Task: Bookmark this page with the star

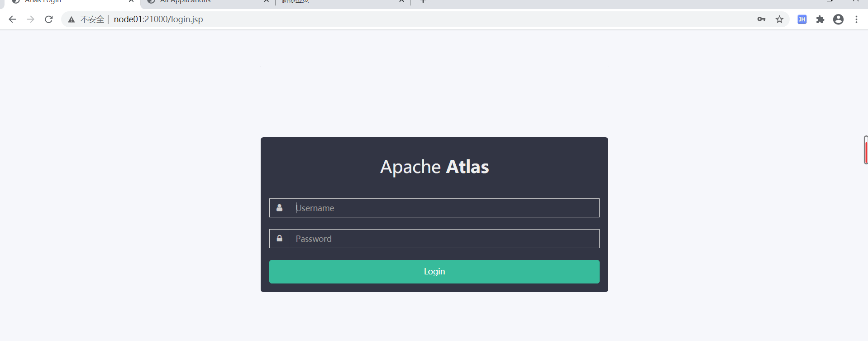Action: tap(779, 19)
